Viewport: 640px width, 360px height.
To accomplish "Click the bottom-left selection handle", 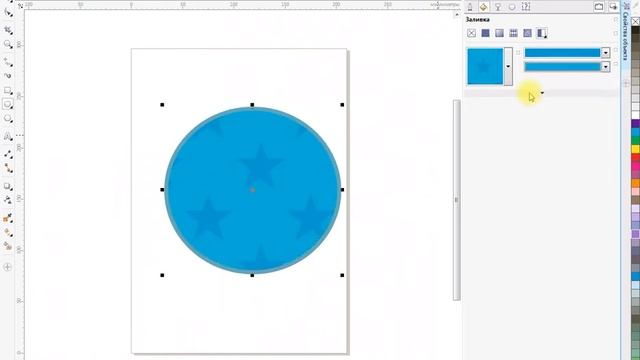I will pos(162,276).
